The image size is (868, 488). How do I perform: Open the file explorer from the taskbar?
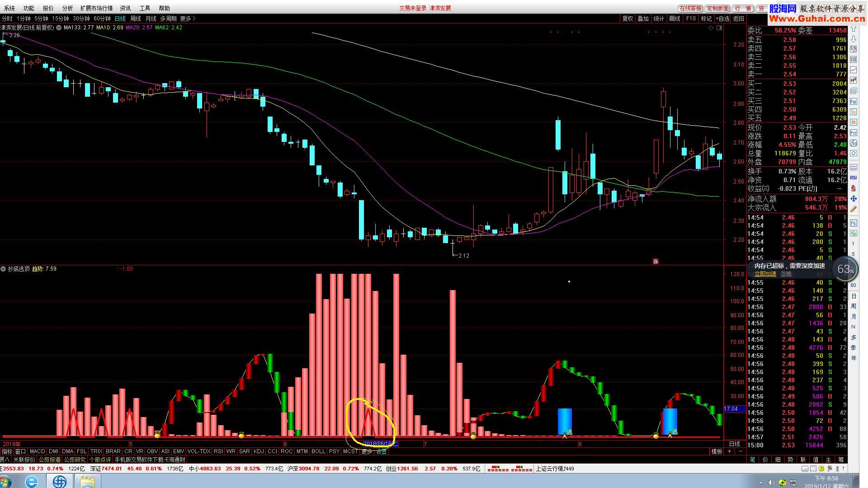pyautogui.click(x=88, y=481)
